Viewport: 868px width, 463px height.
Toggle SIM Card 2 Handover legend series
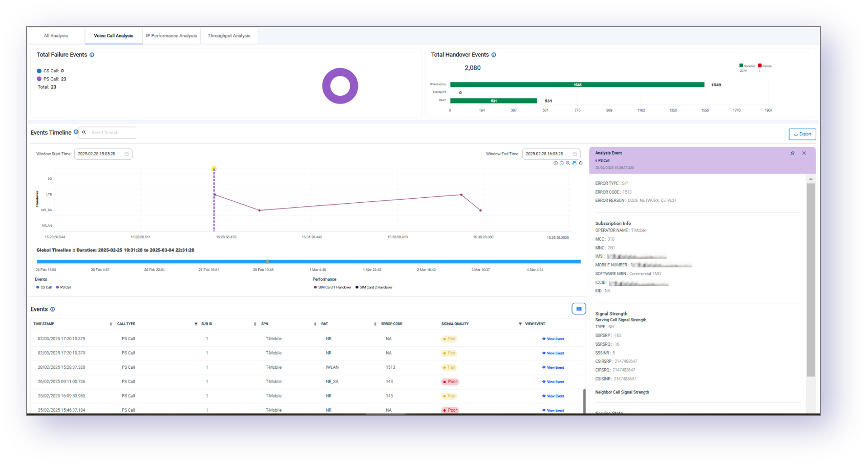[x=374, y=287]
